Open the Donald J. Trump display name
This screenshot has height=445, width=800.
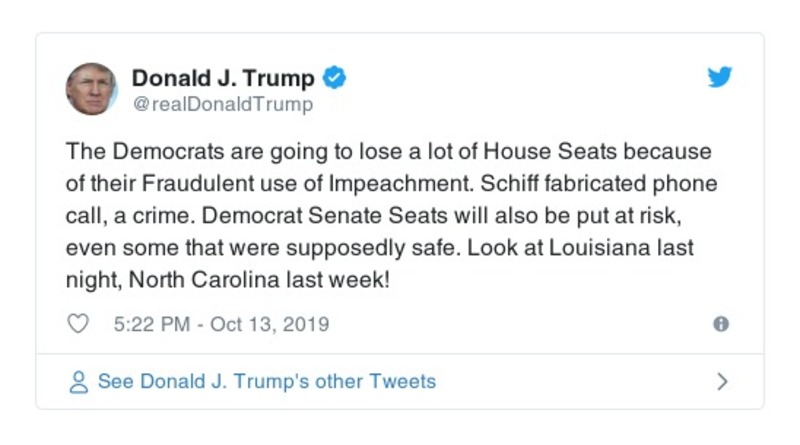pyautogui.click(x=223, y=78)
